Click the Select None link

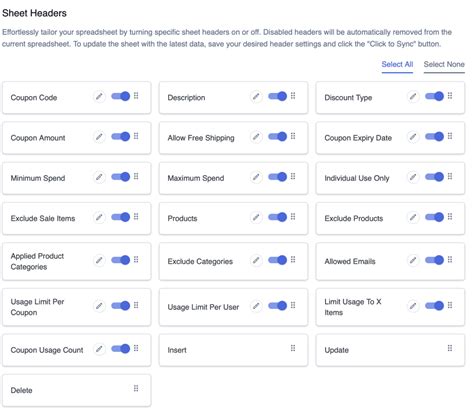pyautogui.click(x=444, y=65)
